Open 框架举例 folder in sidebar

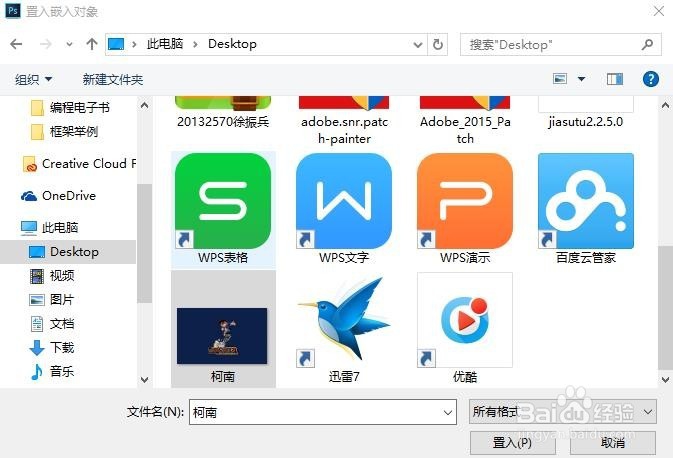click(65, 131)
